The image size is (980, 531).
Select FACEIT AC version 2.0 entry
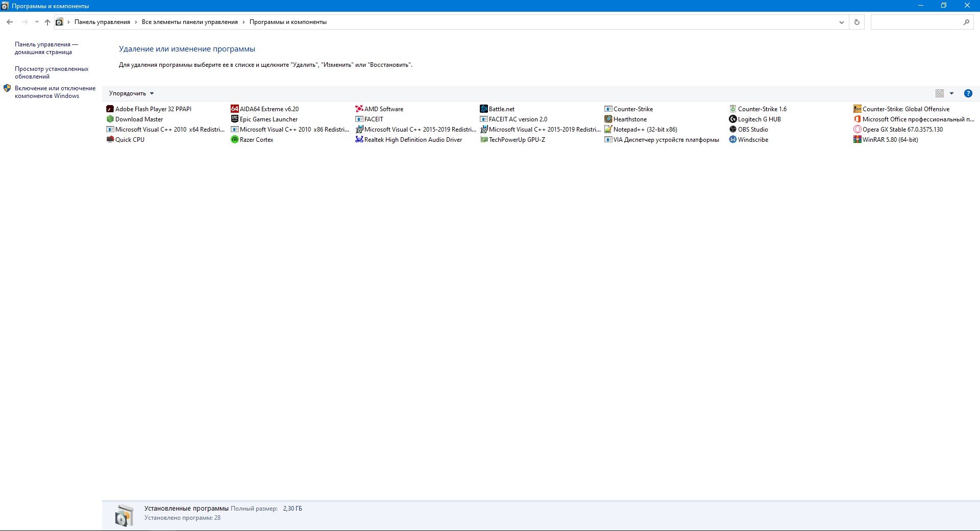(513, 119)
